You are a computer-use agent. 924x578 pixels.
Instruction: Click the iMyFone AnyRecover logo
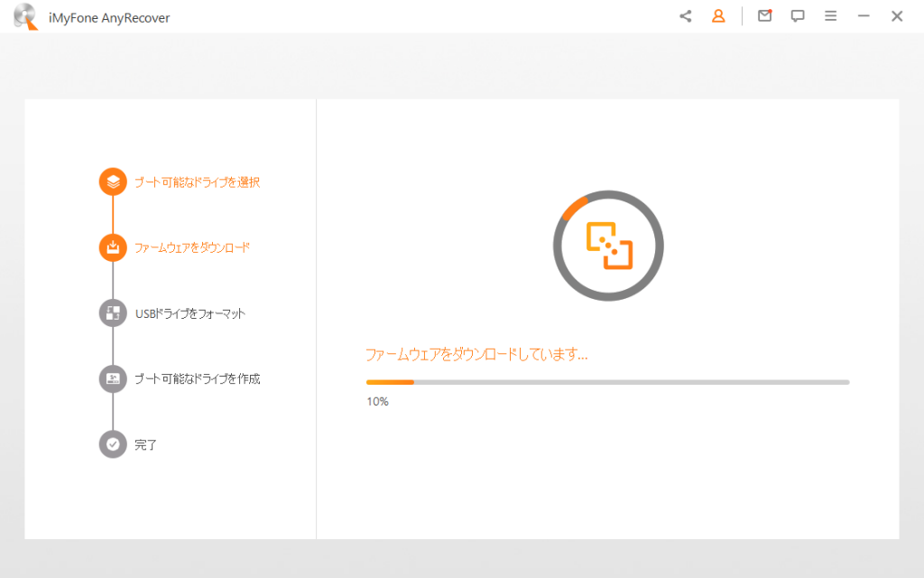pos(25,17)
